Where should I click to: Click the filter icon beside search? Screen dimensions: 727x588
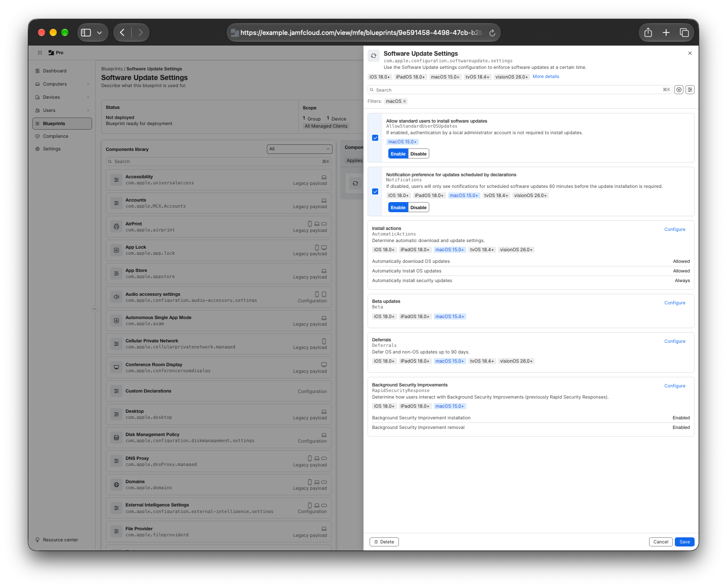click(x=679, y=90)
